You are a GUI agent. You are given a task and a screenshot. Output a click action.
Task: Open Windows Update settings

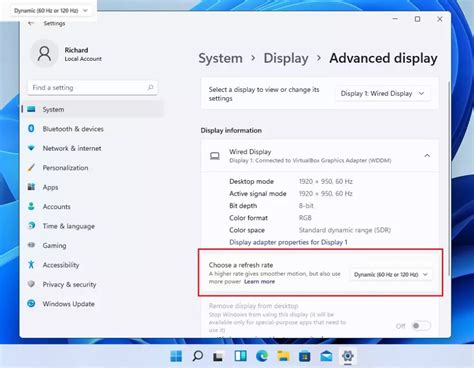pos(93,304)
